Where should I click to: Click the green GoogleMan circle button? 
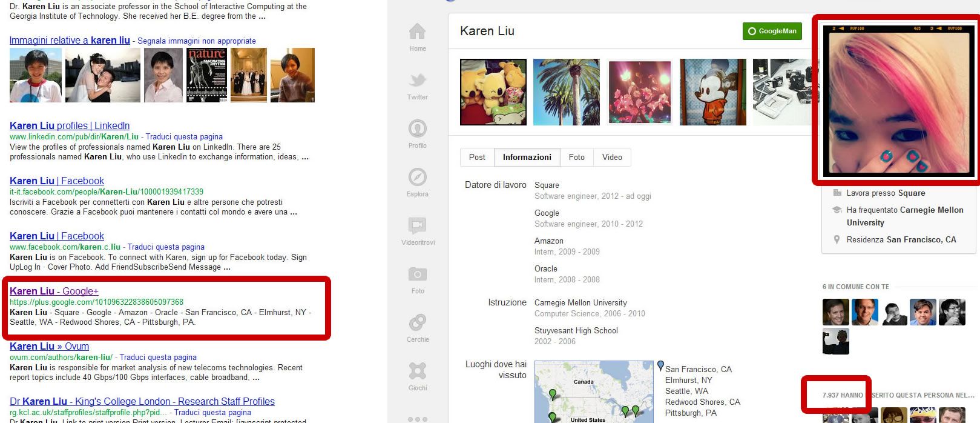[772, 31]
